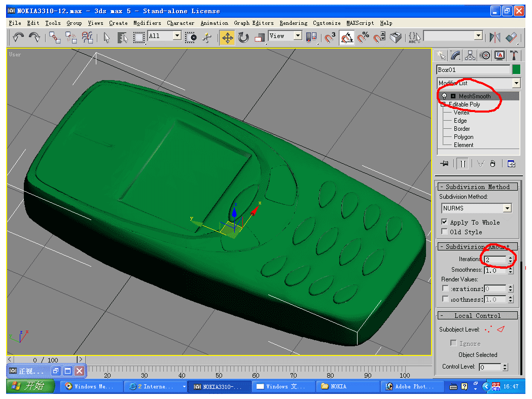Toggle the Angle Snap button
The image size is (532, 399).
[346, 38]
